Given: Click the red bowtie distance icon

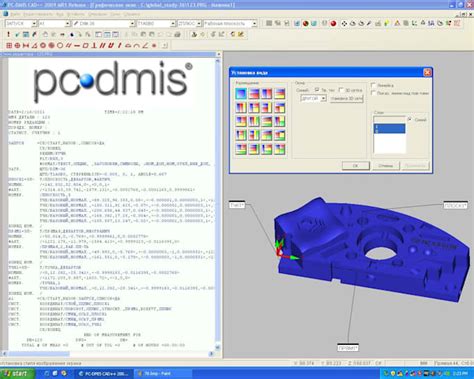Looking at the screenshot, I should point(26,45).
